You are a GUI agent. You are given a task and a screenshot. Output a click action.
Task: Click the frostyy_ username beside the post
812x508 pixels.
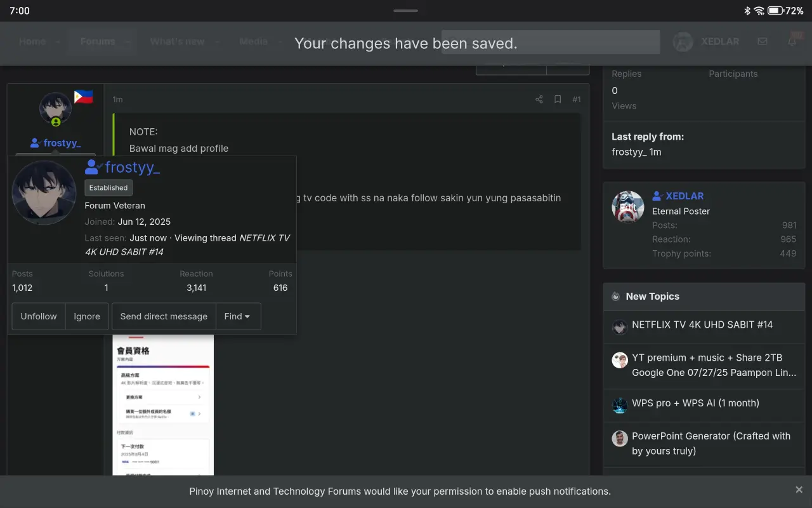(62, 143)
